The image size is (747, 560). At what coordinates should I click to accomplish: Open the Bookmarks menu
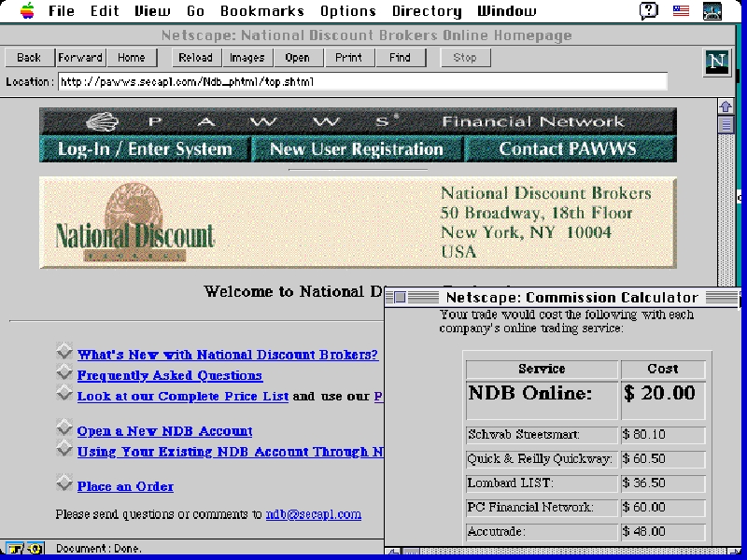(x=262, y=10)
